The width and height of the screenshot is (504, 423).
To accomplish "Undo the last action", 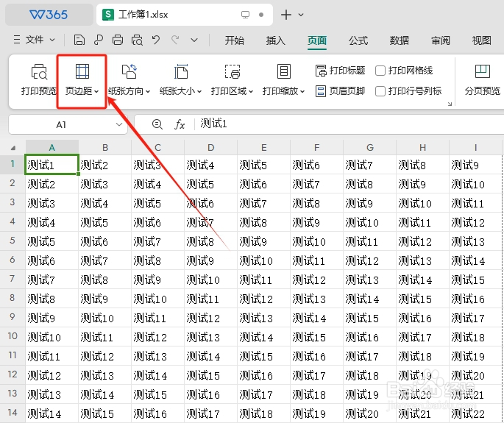I will click(156, 40).
